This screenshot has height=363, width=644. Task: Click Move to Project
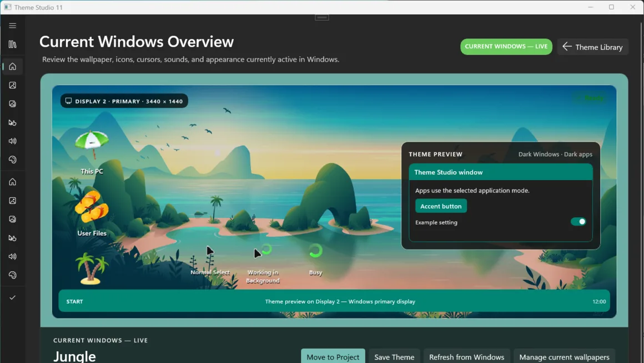coord(333,356)
